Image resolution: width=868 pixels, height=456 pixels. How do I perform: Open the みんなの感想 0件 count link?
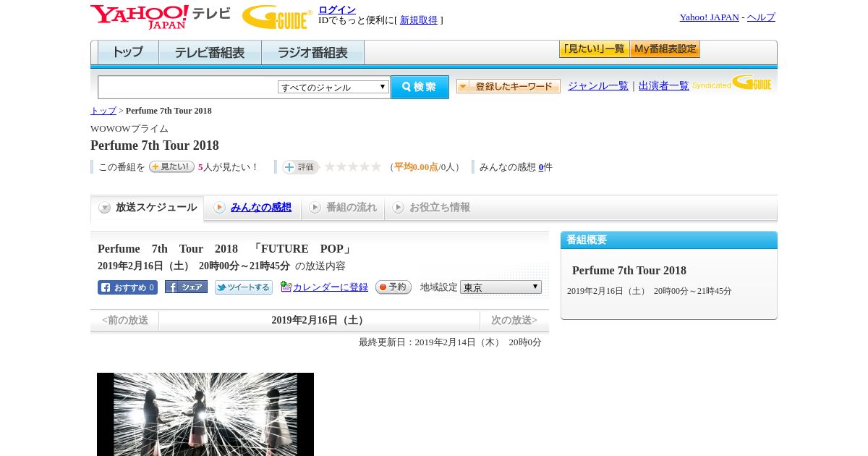(516, 167)
